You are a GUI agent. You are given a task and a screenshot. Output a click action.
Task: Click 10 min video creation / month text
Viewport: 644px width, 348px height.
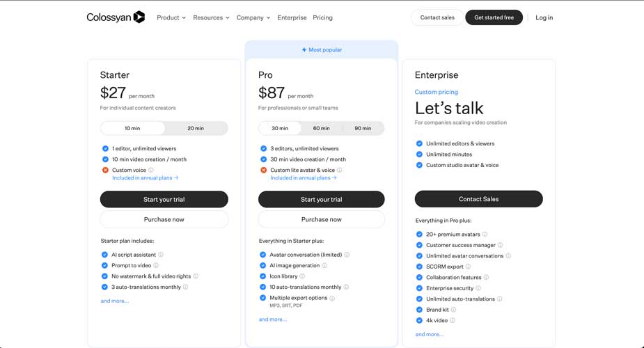[149, 159]
